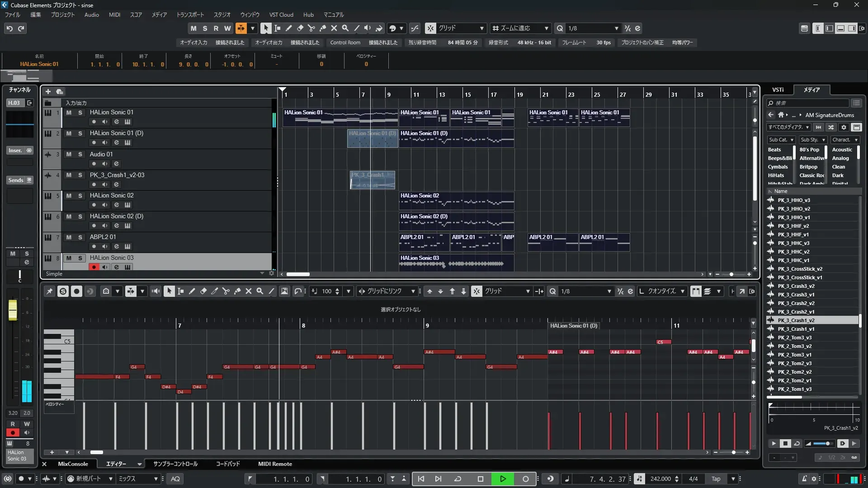Select the Zoom magnifier tool in key editor
This screenshot has width=868, height=488.
pyautogui.click(x=260, y=291)
